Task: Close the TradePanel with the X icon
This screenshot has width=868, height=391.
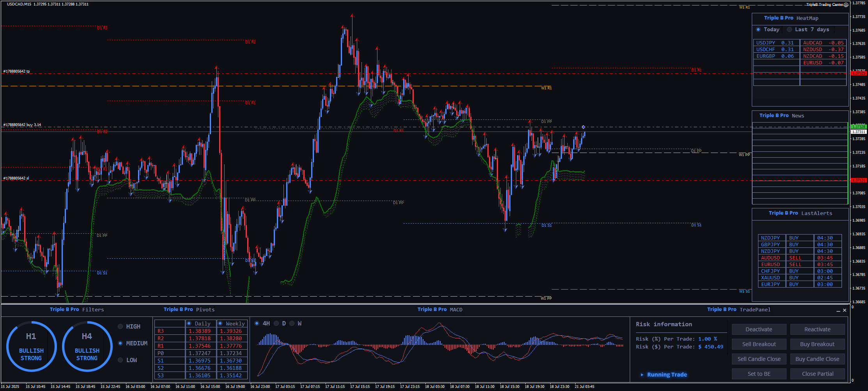Action: 845,311
